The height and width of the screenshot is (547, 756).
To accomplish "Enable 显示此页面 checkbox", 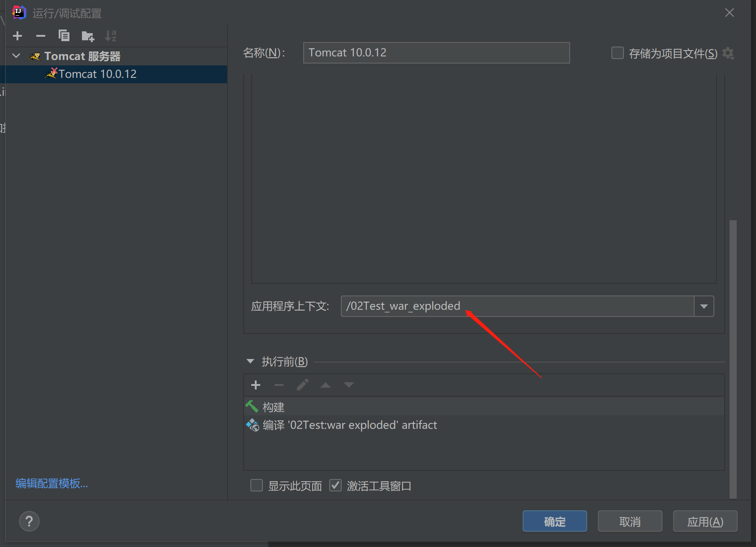I will pos(257,485).
